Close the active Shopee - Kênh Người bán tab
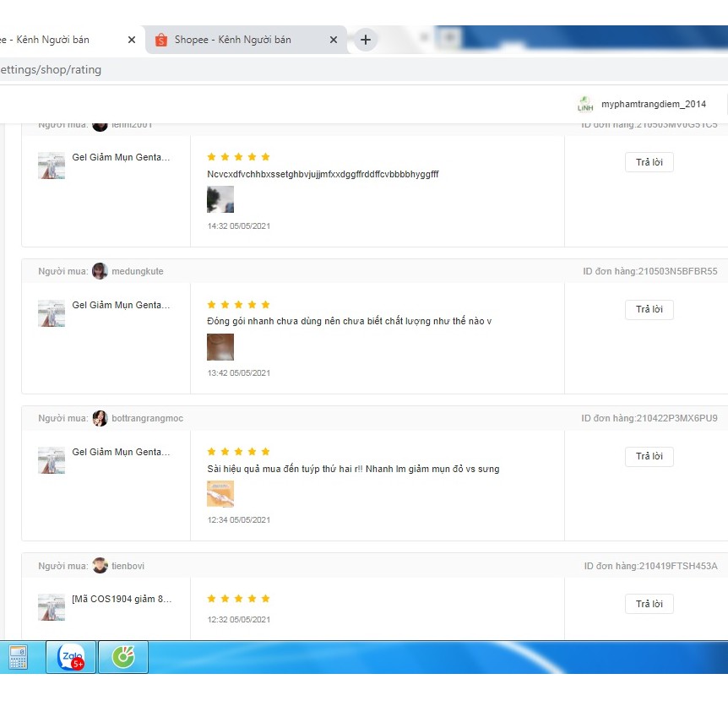Image resolution: width=728 pixels, height=728 pixels. (x=334, y=40)
